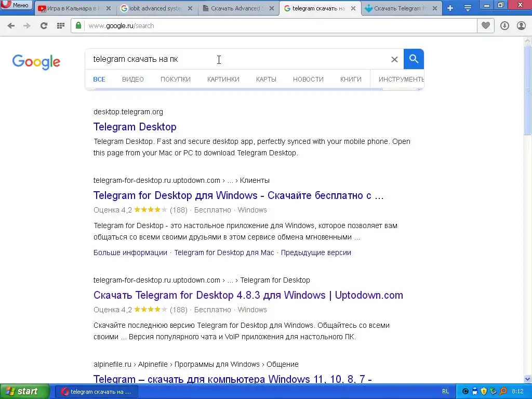Viewport: 532px width, 399px height.
Task: Open Больше информации sublink
Action: click(x=130, y=253)
